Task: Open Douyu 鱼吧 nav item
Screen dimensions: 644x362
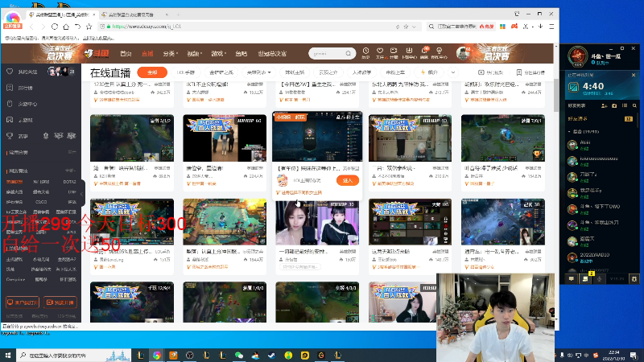Action: tap(241, 53)
